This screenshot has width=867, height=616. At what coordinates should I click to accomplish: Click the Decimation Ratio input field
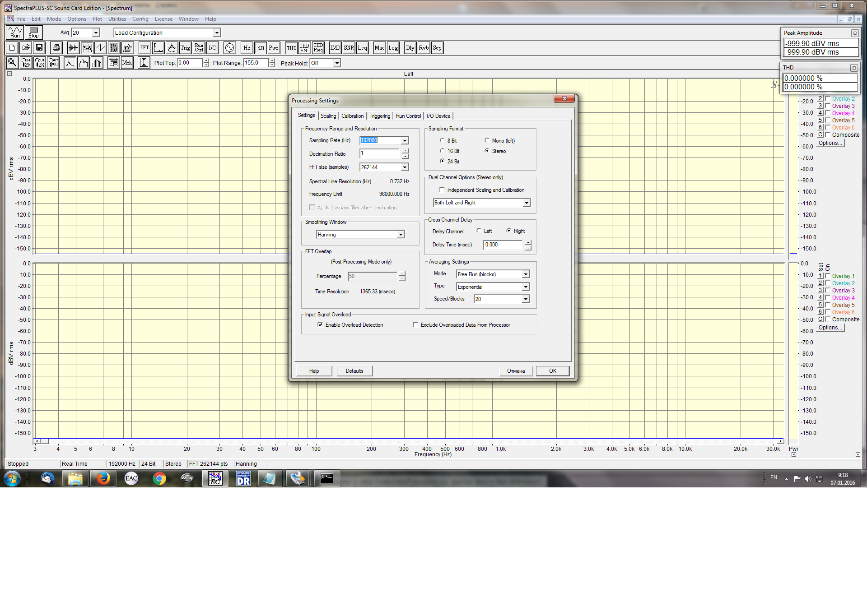[379, 153]
